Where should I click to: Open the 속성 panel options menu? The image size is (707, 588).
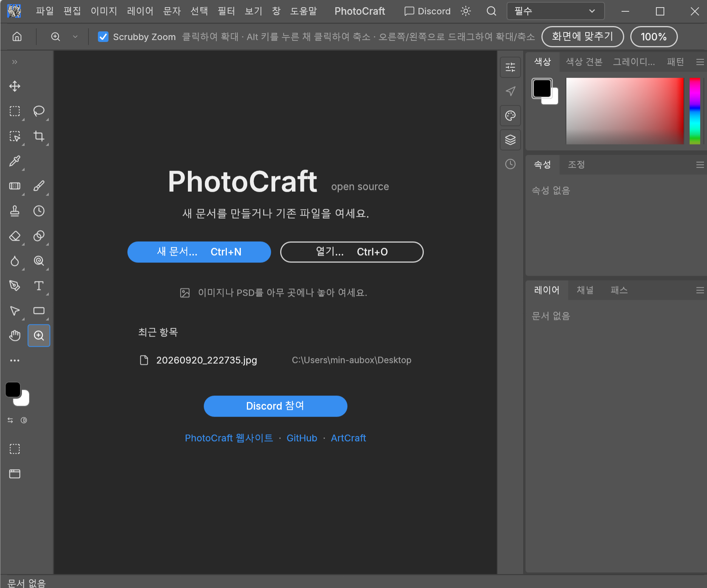click(700, 165)
